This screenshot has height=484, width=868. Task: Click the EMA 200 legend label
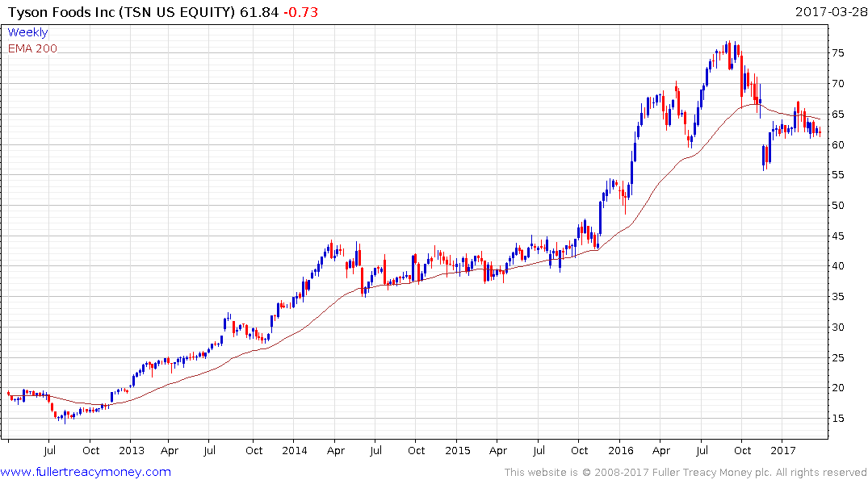click(32, 48)
